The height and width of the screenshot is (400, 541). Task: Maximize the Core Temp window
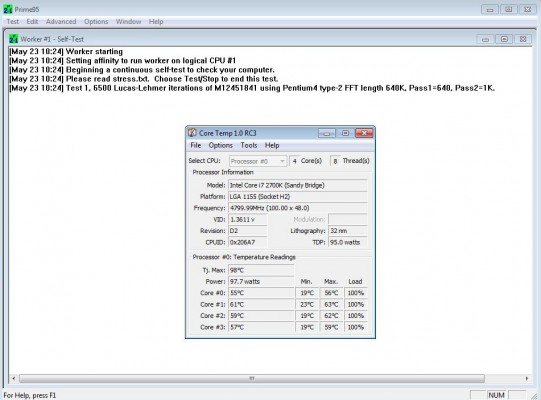345,133
